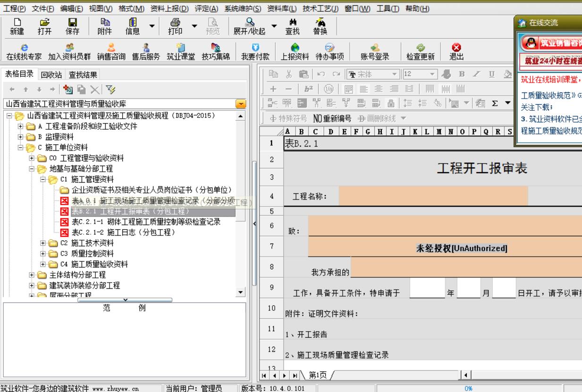Toggle italic formatting button
Image resolution: width=582 pixels, height=392 pixels.
(x=477, y=75)
